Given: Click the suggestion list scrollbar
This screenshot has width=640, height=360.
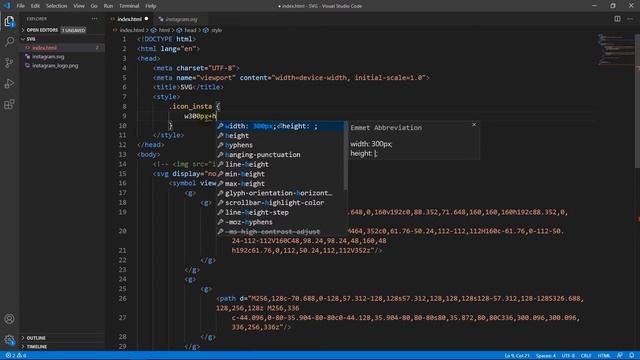Looking at the screenshot, I should coord(346,156).
